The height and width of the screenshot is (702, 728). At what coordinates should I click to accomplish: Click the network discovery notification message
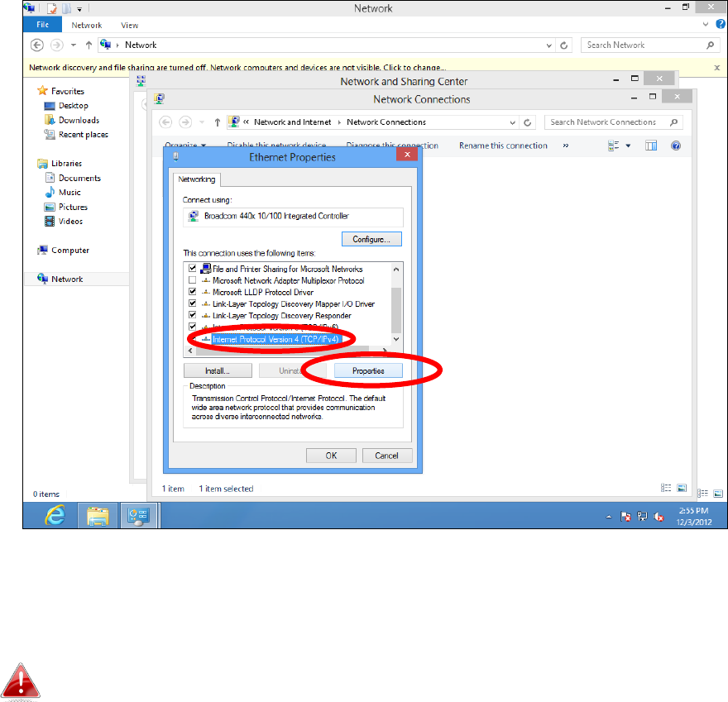tap(237, 68)
